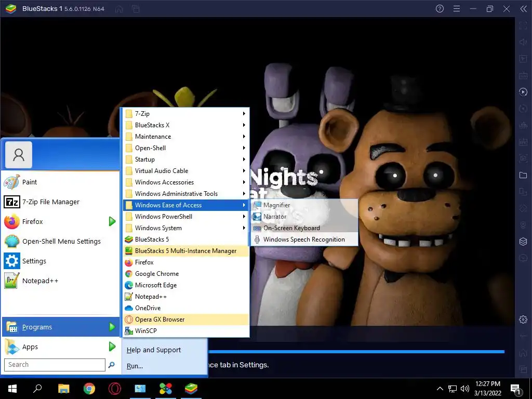Open the Windows Administrative Tools folder
Screen dimensions: 532x399
186,194
